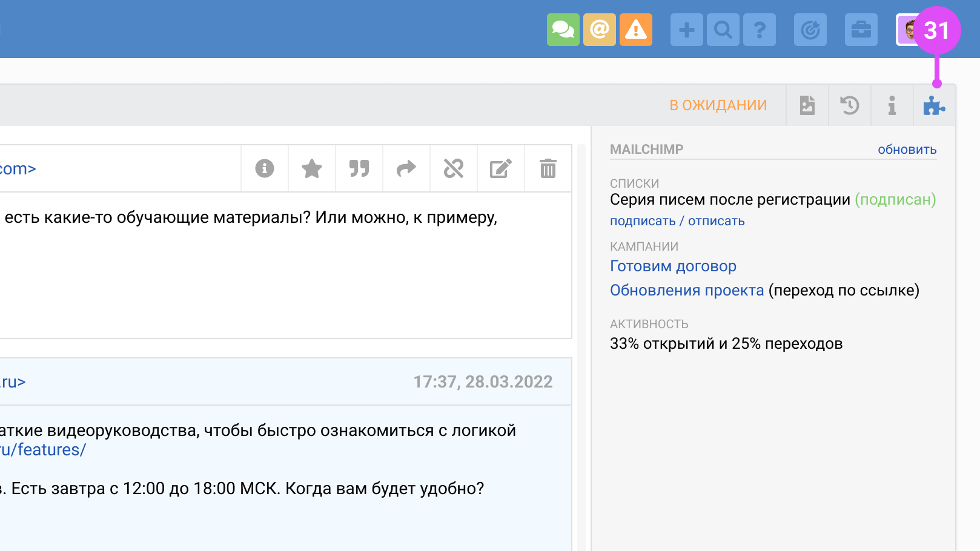Open the green chat messages icon
The width and height of the screenshot is (980, 551).
(563, 29)
